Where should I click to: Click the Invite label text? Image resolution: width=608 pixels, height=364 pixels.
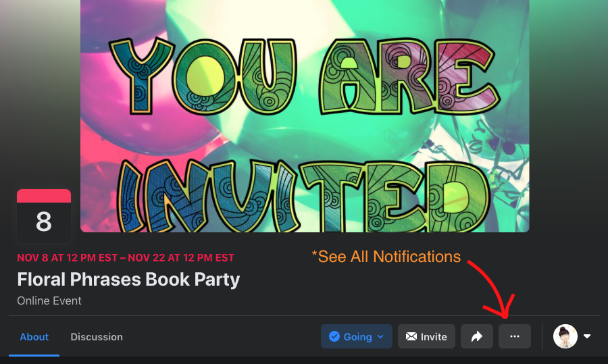click(x=434, y=337)
